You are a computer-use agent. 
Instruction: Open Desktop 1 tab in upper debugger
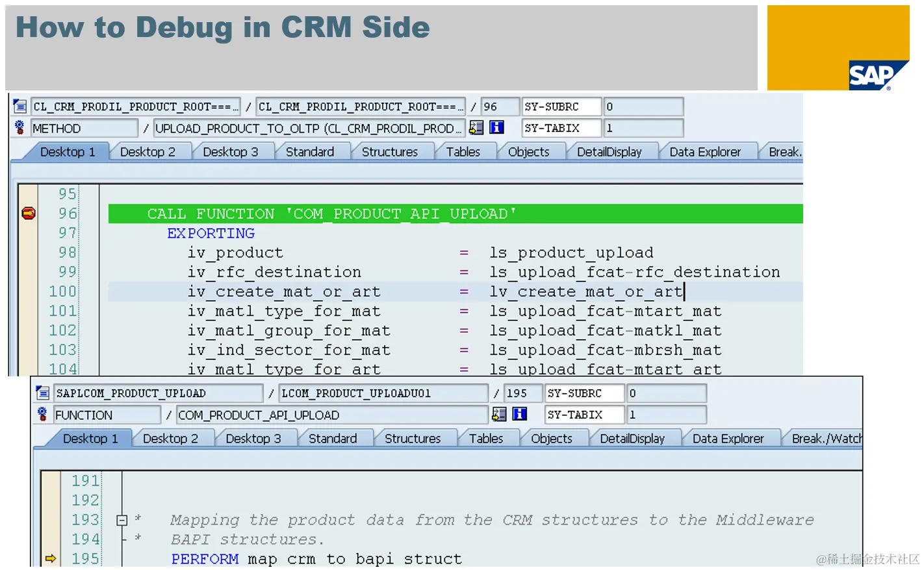point(68,151)
